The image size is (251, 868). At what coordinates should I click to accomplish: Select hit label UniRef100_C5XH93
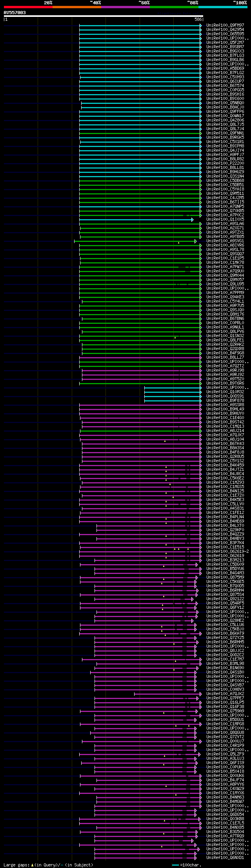[225, 77]
